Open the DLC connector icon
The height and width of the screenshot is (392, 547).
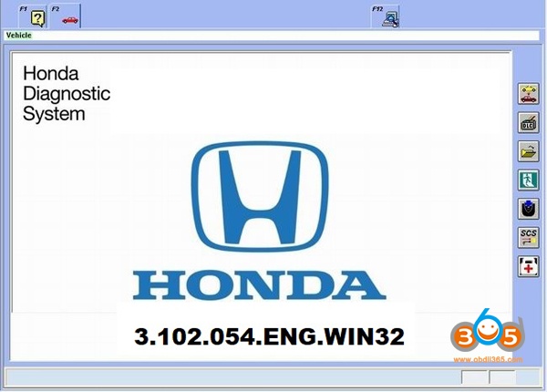(x=528, y=122)
